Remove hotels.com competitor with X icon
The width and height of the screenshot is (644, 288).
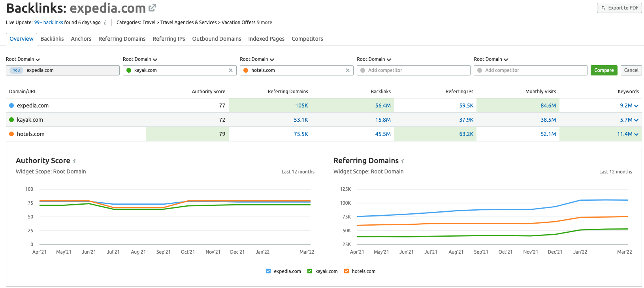(348, 70)
